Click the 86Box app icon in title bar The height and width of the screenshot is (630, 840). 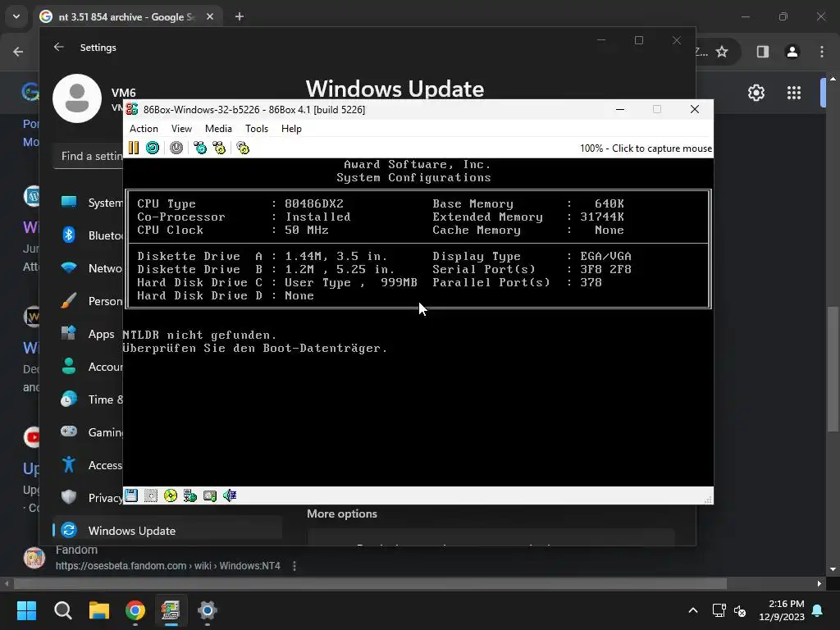tap(132, 109)
